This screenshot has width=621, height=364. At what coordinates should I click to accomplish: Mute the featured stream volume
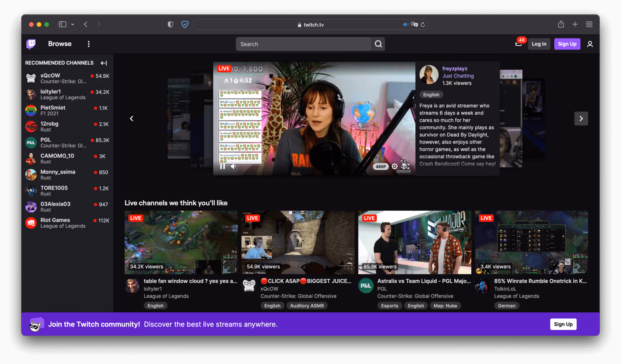[x=233, y=166]
